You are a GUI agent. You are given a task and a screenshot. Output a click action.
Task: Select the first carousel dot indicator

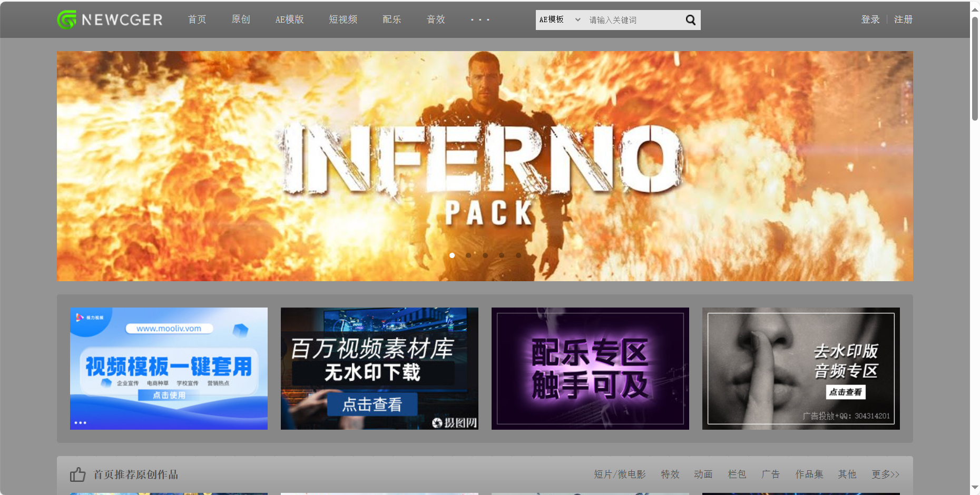click(x=452, y=255)
